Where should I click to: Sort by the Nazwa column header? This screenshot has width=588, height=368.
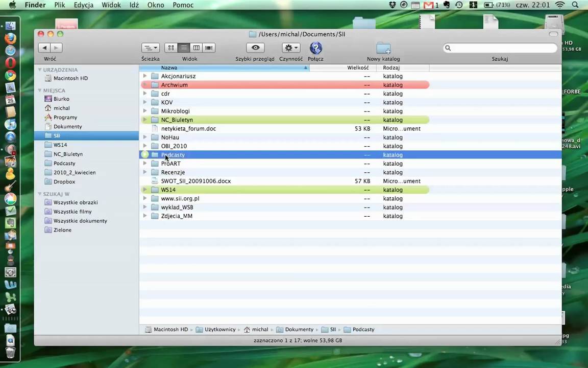click(224, 67)
